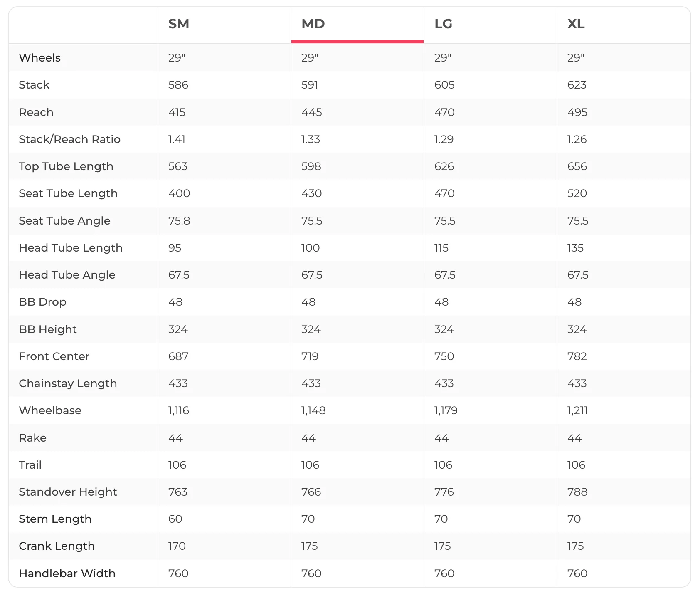Click the Handlebar Width row label
Screen dimensions: 700x598
click(67, 573)
